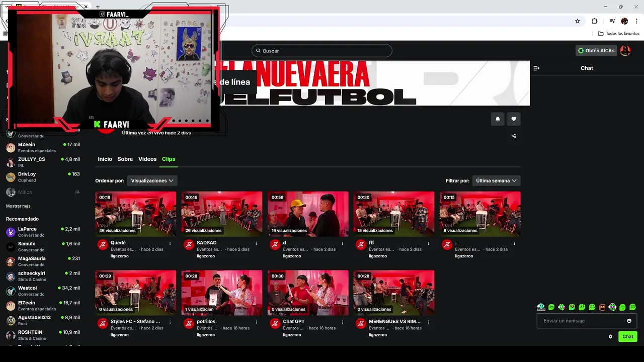Image resolution: width=644 pixels, height=362 pixels.
Task: Click the 'Obtén KICKs' button
Action: point(596,51)
